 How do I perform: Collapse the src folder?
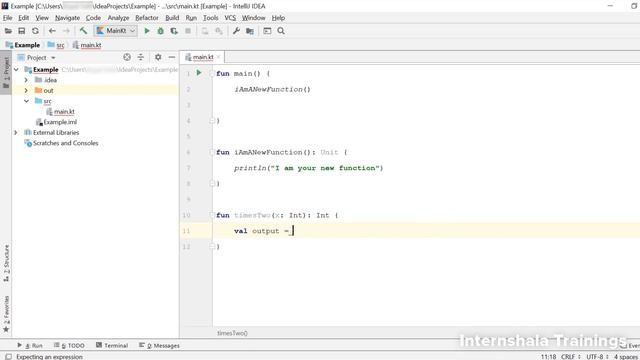coord(26,101)
